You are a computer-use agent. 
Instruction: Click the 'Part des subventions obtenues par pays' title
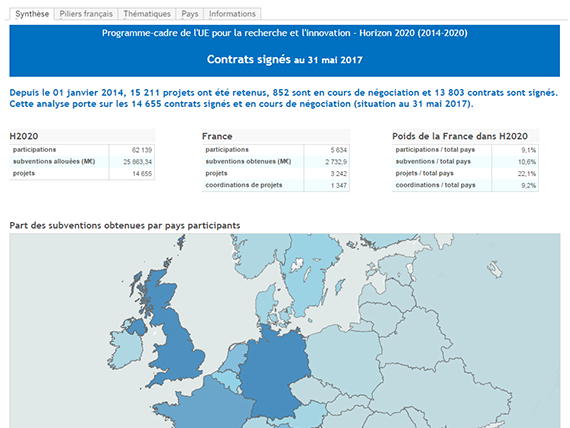(125, 225)
